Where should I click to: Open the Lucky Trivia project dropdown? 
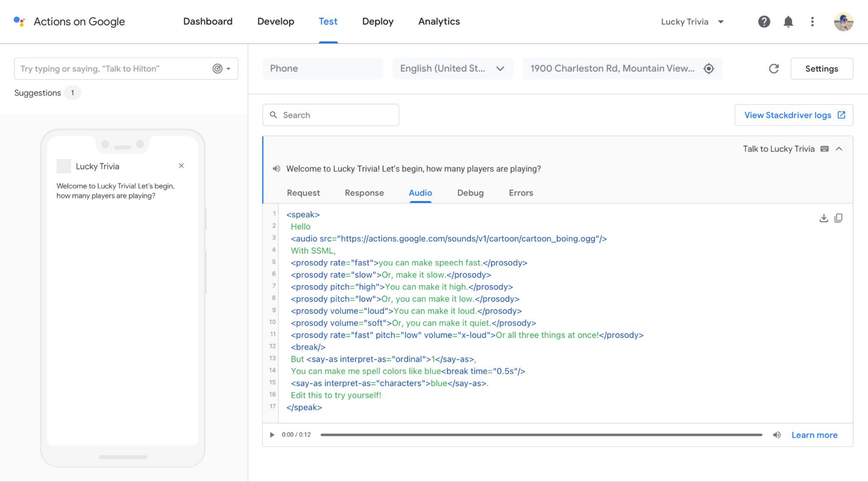pyautogui.click(x=692, y=22)
